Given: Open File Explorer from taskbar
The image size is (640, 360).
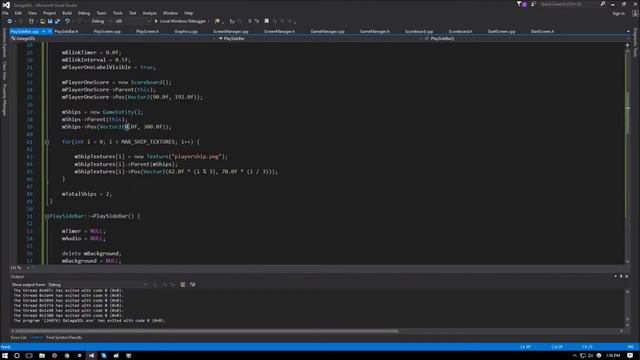Looking at the screenshot, I should [x=42, y=356].
